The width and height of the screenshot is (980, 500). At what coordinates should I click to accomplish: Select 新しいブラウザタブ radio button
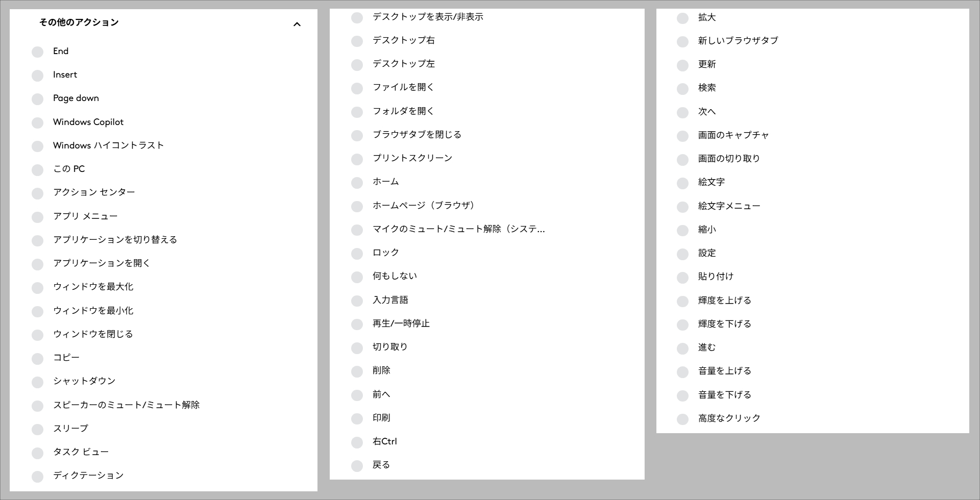point(682,41)
